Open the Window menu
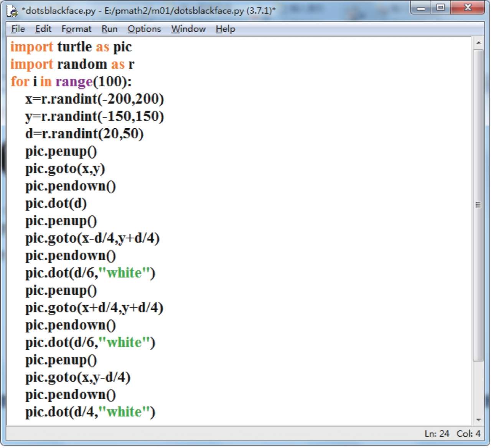This screenshot has width=491, height=448. tap(188, 29)
